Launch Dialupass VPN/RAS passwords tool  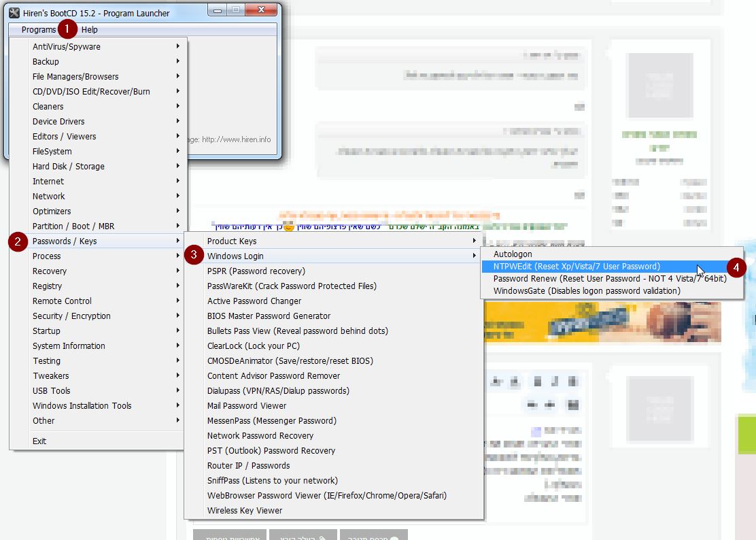[334, 390]
